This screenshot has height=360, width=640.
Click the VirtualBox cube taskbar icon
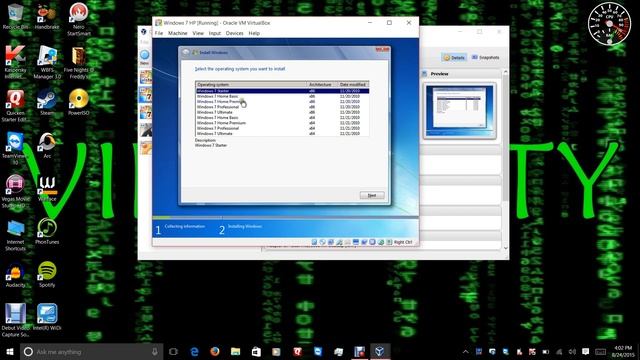pos(380,351)
